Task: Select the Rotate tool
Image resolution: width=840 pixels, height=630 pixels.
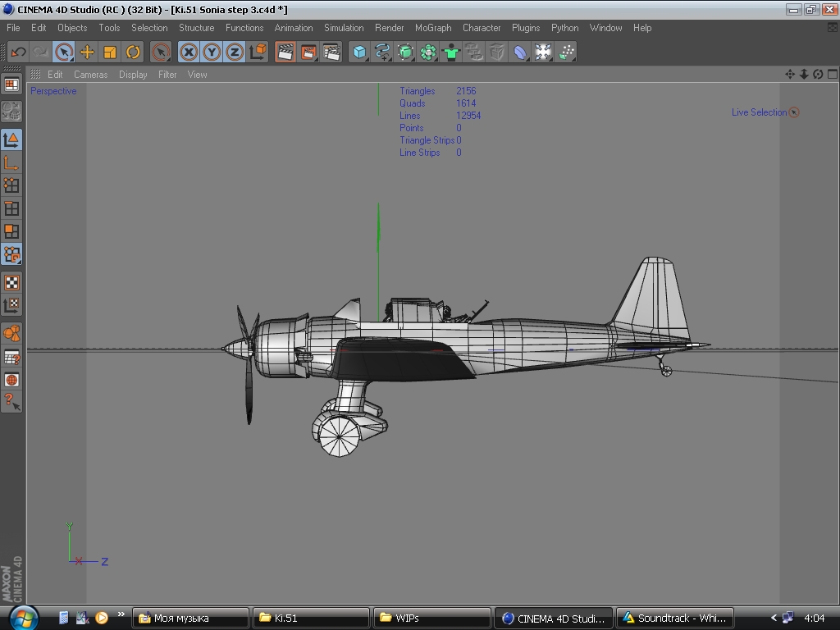Action: [133, 52]
